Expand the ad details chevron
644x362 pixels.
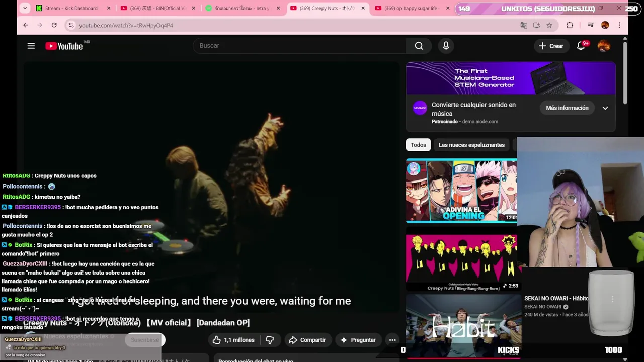pos(605,108)
